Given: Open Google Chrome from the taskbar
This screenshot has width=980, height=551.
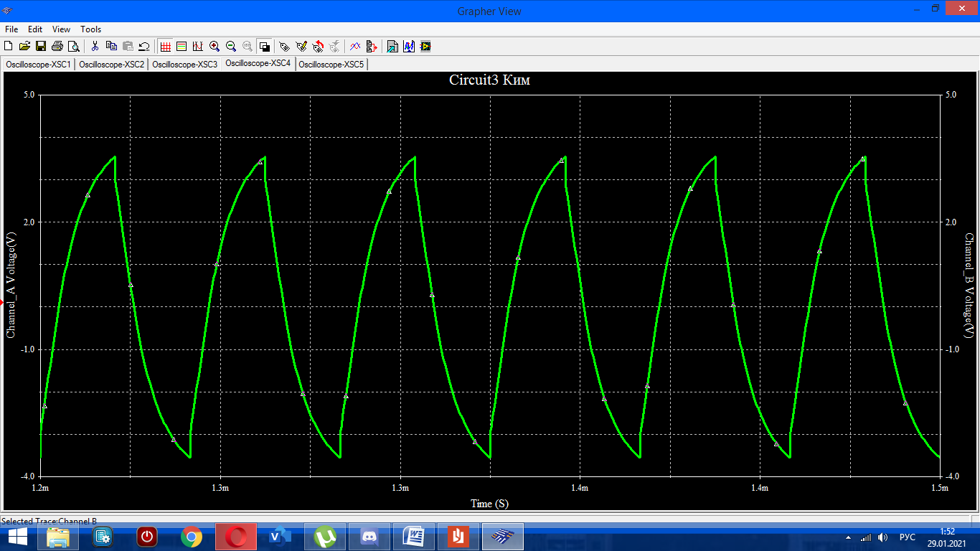Looking at the screenshot, I should coord(192,537).
